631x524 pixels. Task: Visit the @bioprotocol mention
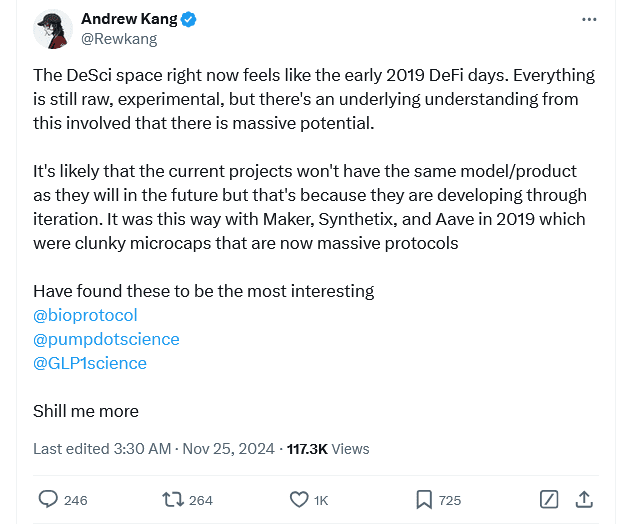(85, 315)
